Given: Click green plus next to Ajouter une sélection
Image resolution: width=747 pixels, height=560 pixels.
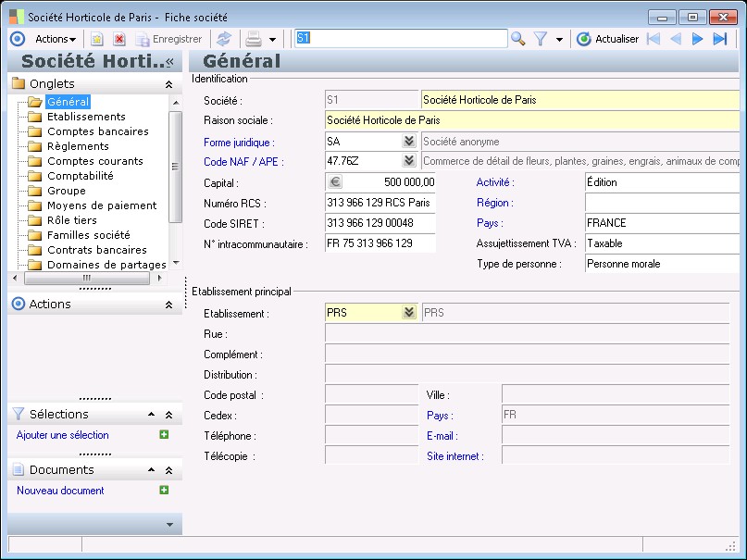Looking at the screenshot, I should (x=164, y=435).
